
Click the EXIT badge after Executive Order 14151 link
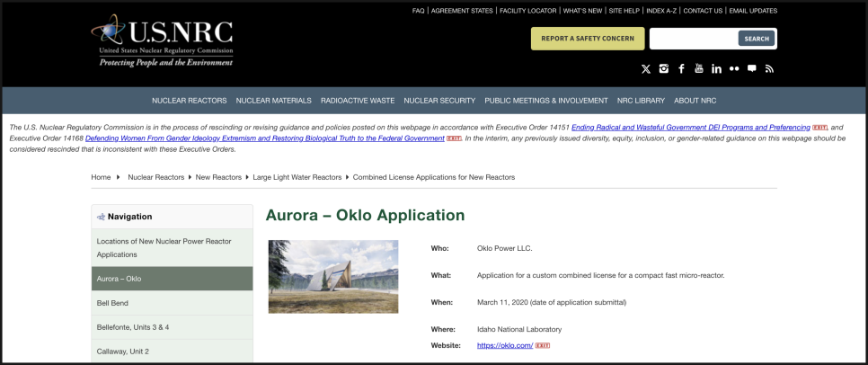coord(819,128)
